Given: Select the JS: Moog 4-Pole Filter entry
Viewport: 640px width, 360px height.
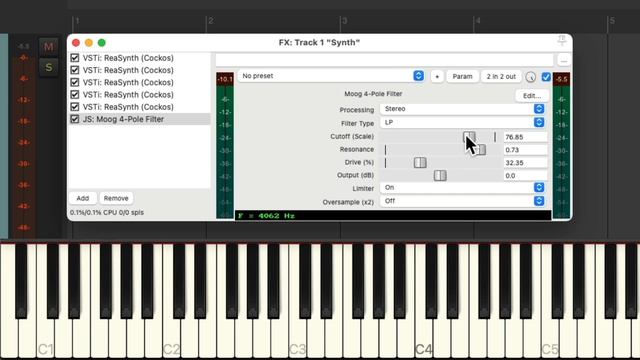Looking at the screenshot, I should pos(123,119).
